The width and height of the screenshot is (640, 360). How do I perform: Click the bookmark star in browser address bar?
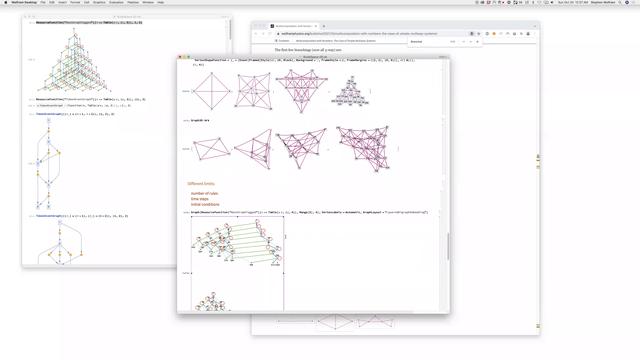[479, 34]
